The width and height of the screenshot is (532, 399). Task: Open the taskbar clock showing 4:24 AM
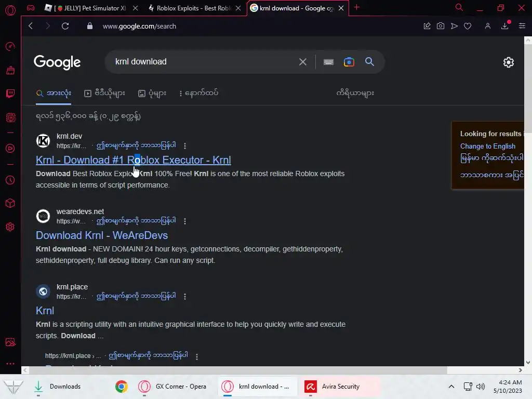click(x=508, y=387)
